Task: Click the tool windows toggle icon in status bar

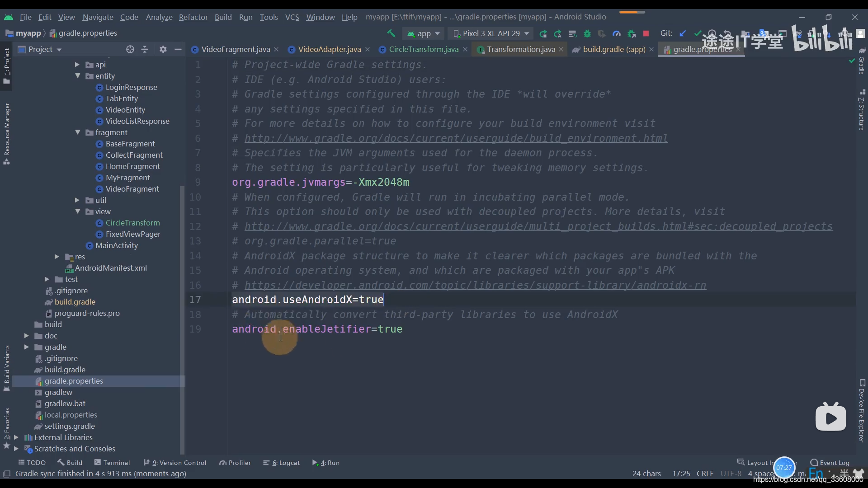Action: [7, 474]
